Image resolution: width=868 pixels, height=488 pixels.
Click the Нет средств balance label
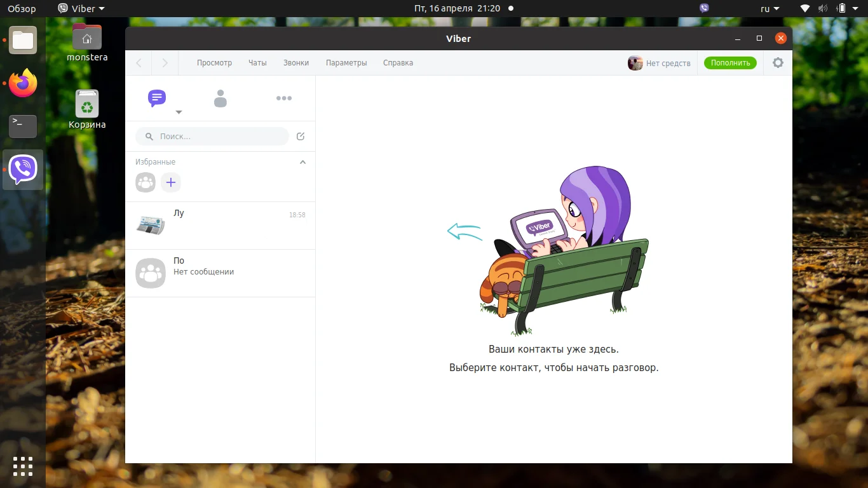tap(668, 64)
